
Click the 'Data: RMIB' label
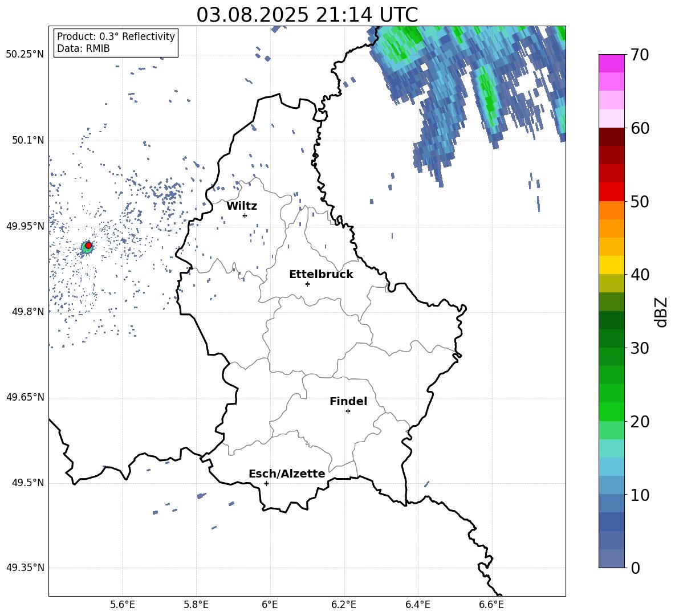83,48
